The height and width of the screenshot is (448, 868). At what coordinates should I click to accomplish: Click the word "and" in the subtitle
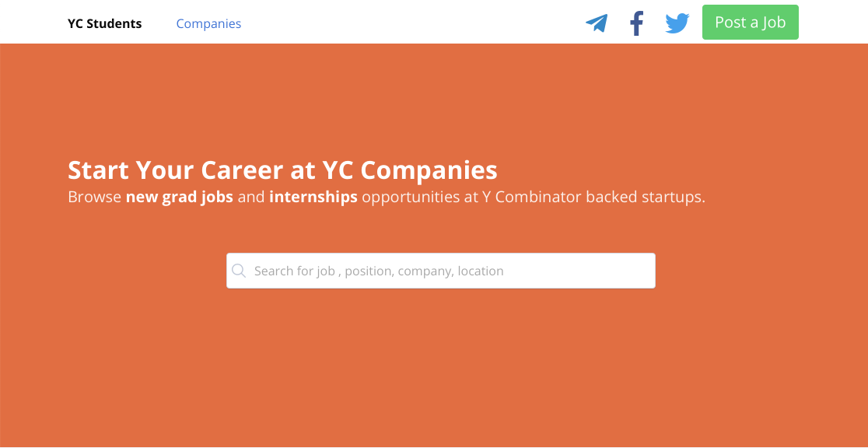tap(251, 197)
